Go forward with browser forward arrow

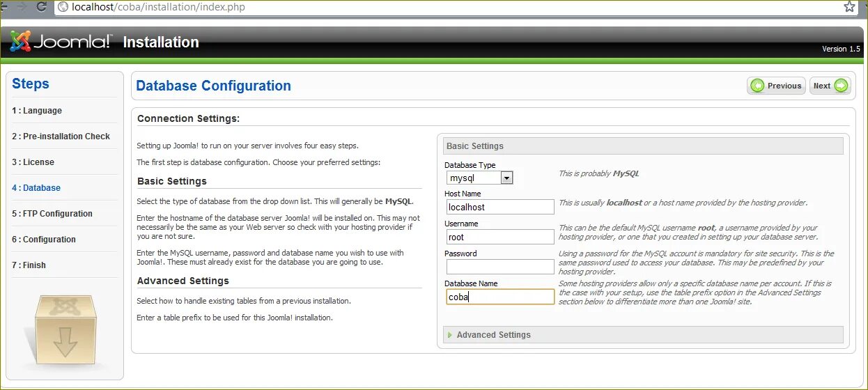(23, 7)
